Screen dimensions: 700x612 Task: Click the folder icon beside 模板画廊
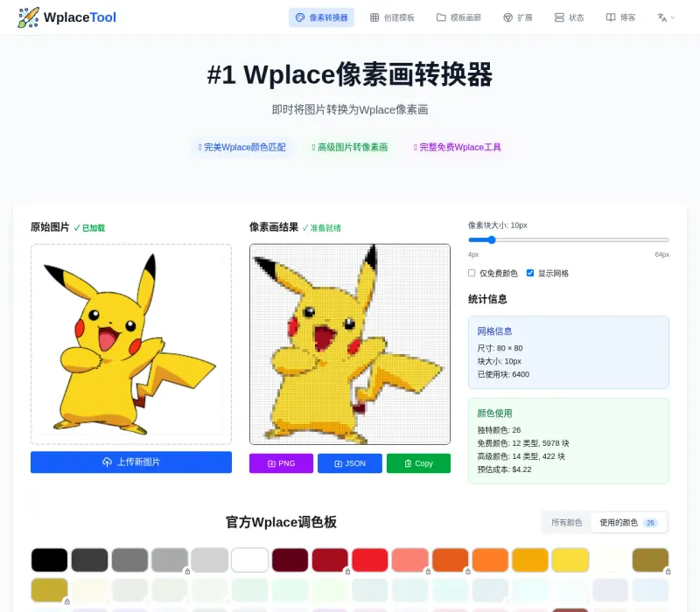[x=441, y=17]
